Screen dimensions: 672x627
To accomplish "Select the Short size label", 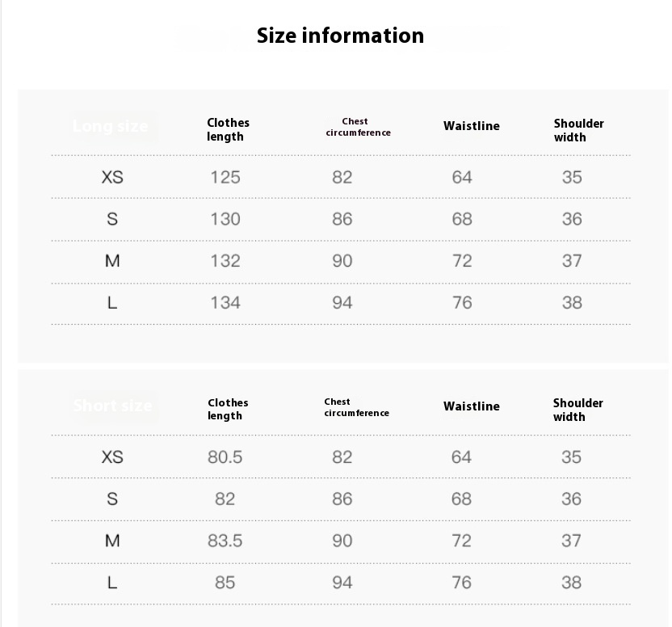I will [x=113, y=406].
